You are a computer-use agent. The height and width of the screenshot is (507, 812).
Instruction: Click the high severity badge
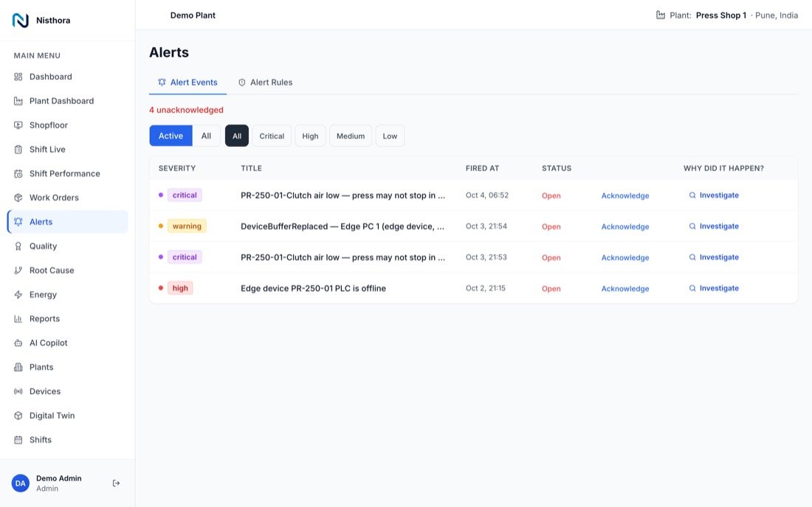pos(180,289)
